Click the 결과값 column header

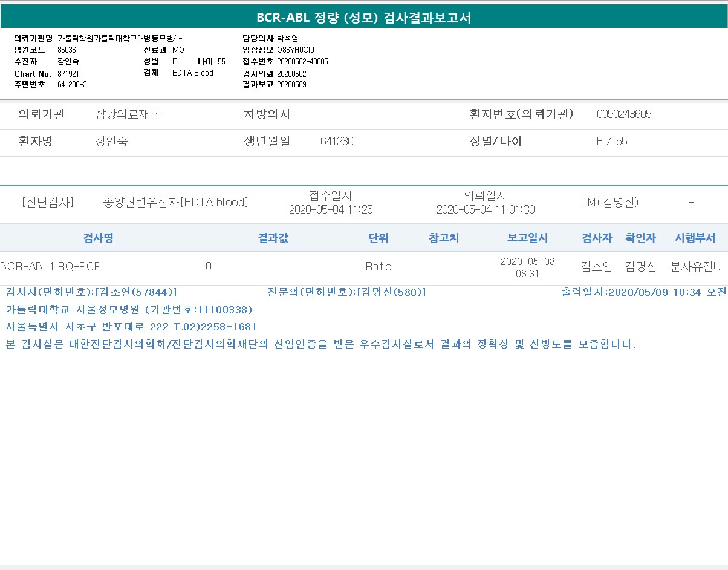pos(273,238)
